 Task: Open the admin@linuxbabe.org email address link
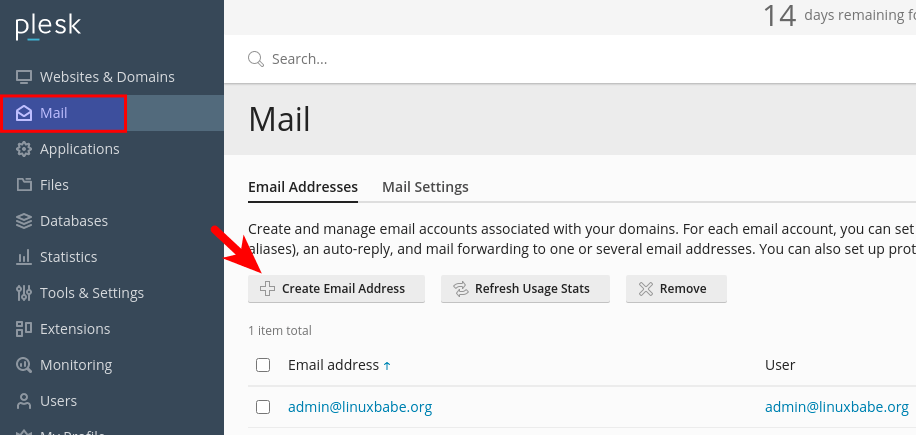(360, 407)
